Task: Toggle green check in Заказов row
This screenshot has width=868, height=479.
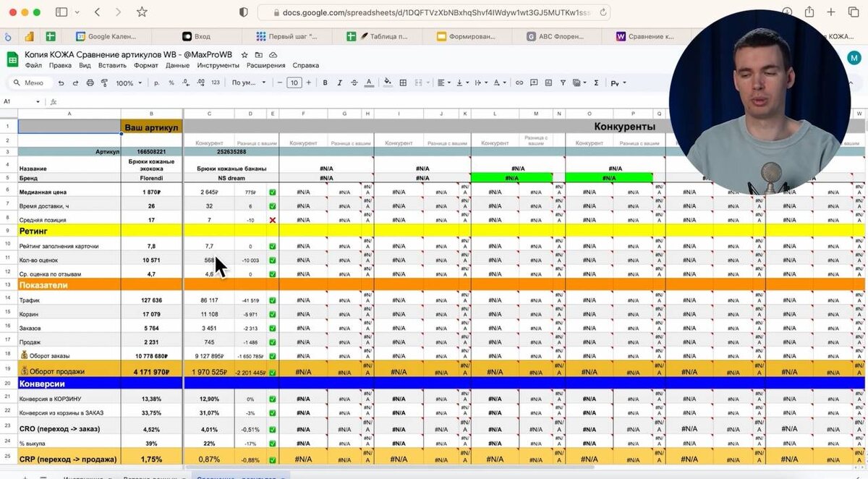Action: [273, 328]
